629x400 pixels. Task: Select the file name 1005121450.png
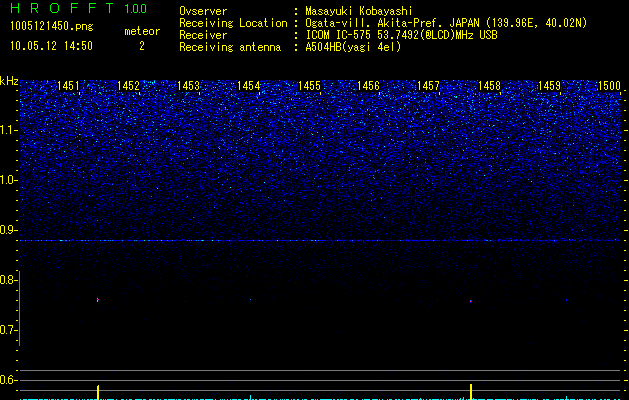(x=52, y=26)
